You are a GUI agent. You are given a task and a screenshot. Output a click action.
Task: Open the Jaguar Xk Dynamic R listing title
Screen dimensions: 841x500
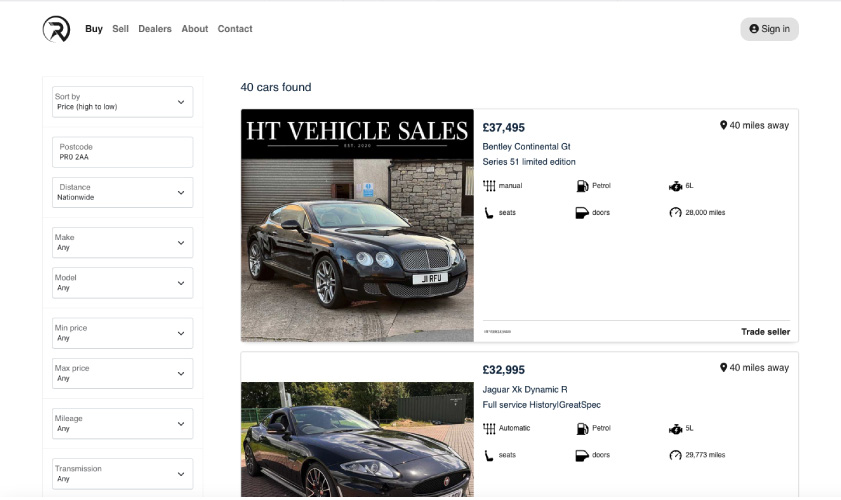[525, 389]
